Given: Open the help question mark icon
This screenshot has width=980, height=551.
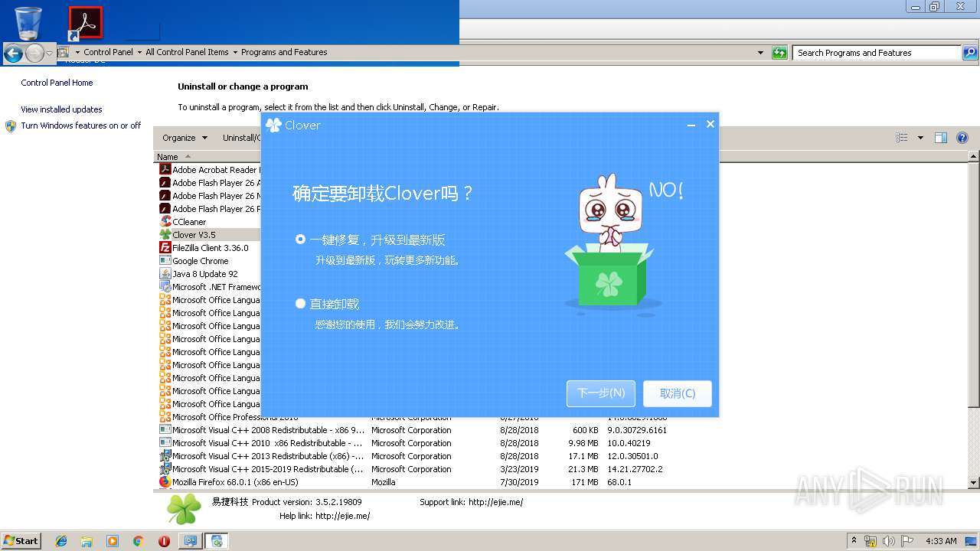Looking at the screenshot, I should (962, 138).
